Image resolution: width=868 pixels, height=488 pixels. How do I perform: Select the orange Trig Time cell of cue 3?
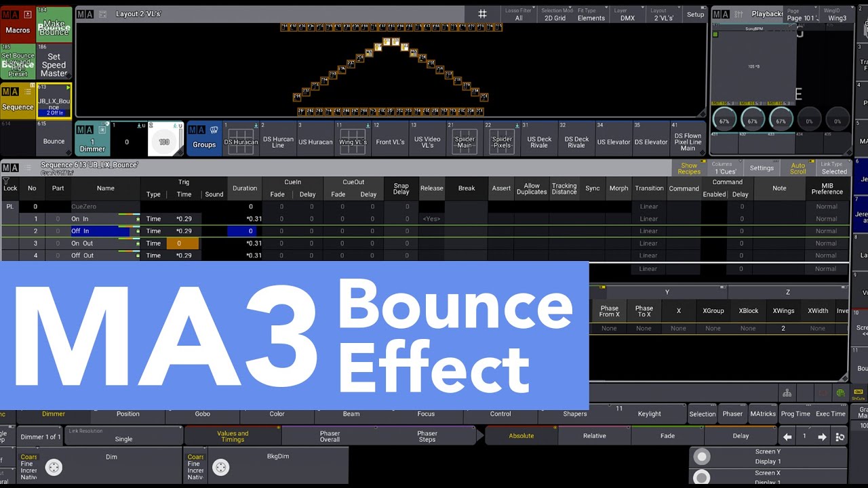click(183, 243)
